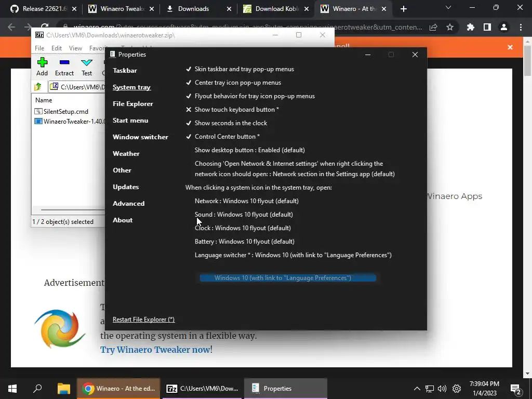The image size is (532, 399).
Task: Change Open Network & Internet settings option
Action: point(295,169)
